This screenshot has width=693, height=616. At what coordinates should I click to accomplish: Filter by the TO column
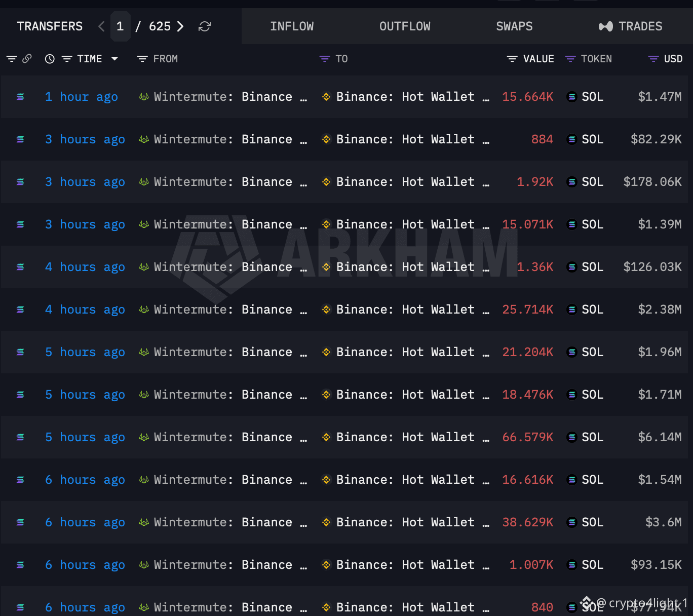(x=325, y=59)
